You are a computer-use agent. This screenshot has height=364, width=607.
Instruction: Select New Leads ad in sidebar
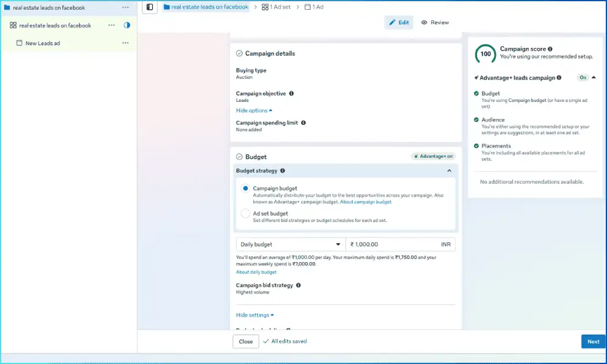68,43
